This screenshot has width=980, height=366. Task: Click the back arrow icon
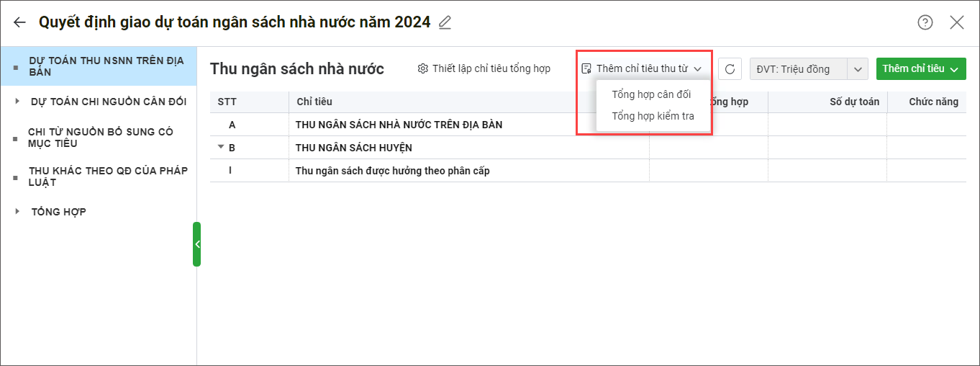click(x=19, y=22)
